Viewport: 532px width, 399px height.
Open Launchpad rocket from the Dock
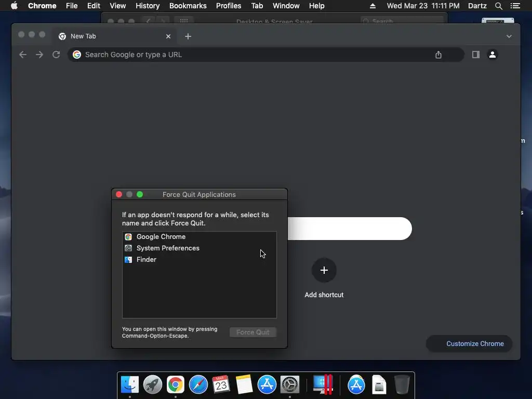[x=153, y=384]
